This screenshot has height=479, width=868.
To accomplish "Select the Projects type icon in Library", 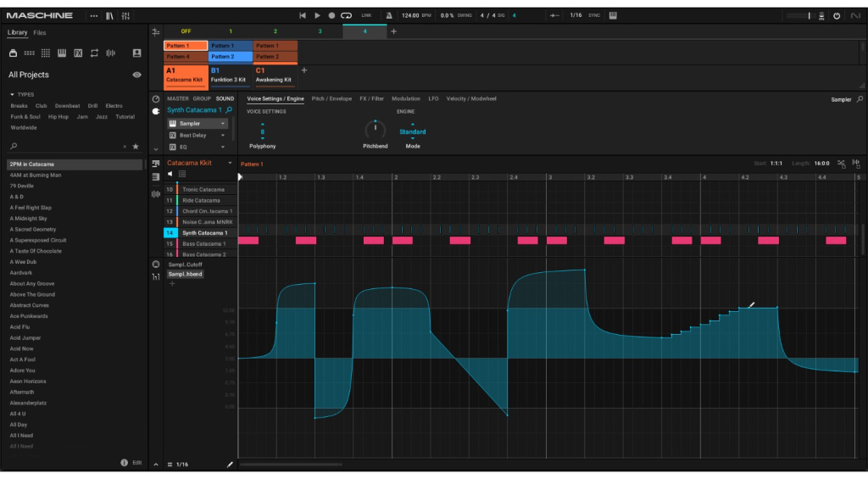I will pos(13,53).
